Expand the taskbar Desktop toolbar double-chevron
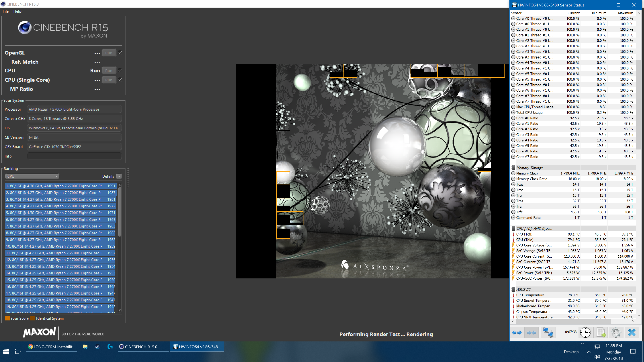 pyautogui.click(x=582, y=344)
